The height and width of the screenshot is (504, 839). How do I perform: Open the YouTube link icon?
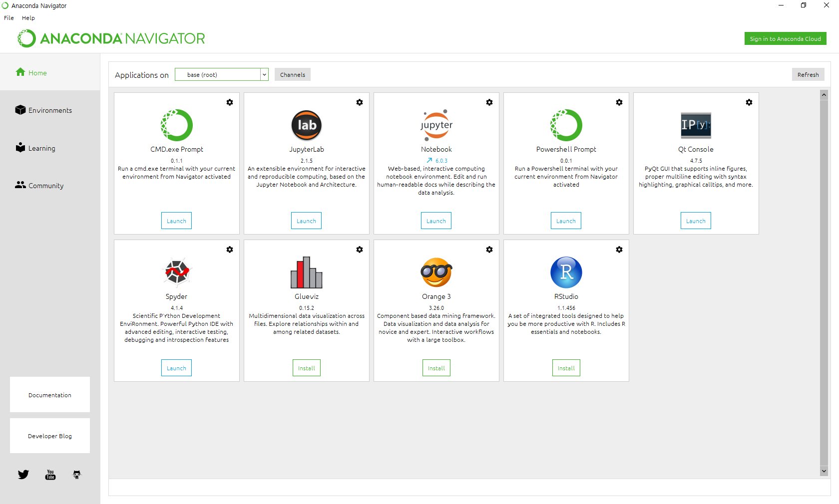pyautogui.click(x=50, y=475)
